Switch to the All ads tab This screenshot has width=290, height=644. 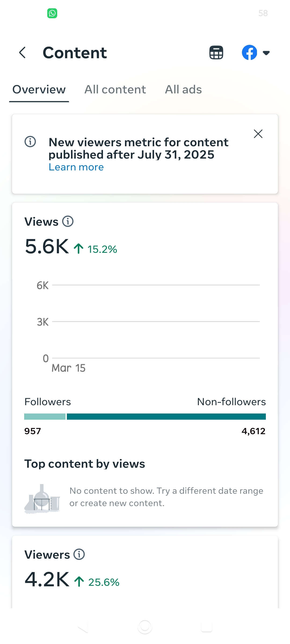point(183,89)
